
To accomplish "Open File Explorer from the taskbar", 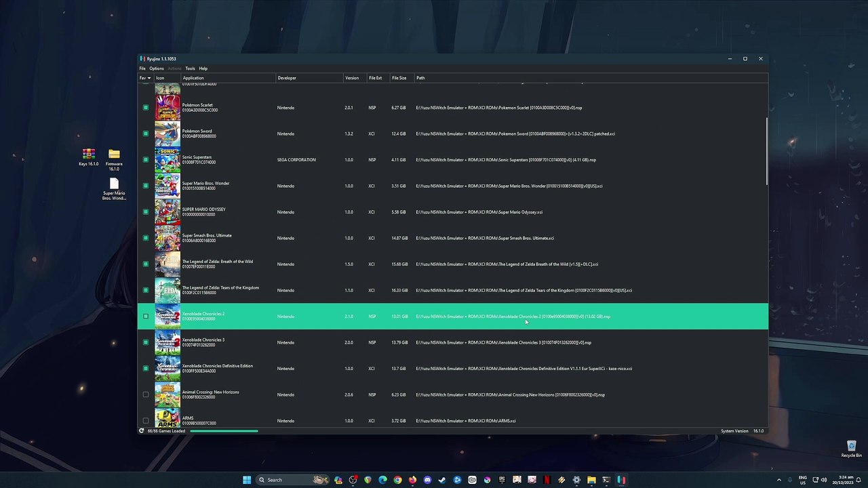I will pos(591,480).
